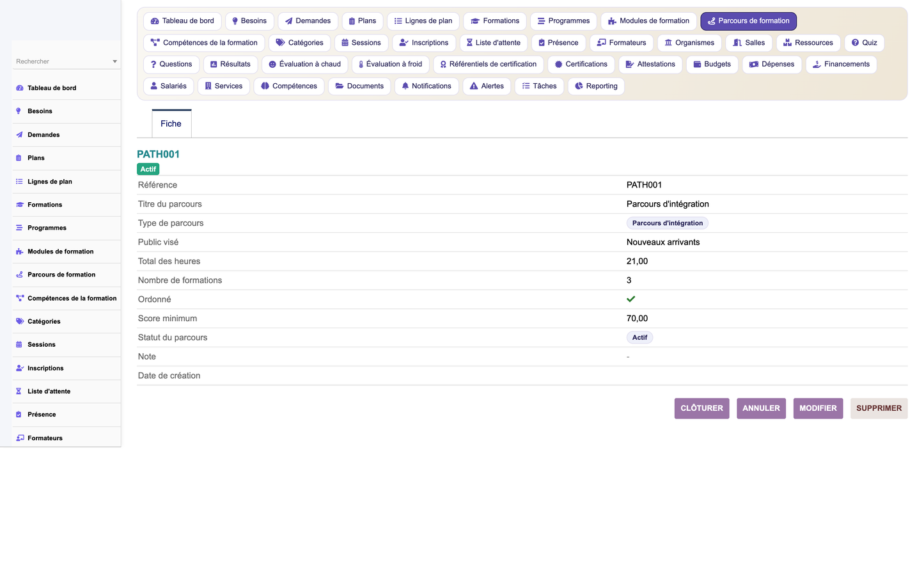This screenshot has width=924, height=572.
Task: Click the person icon on Salariés chip
Action: pyautogui.click(x=153, y=86)
